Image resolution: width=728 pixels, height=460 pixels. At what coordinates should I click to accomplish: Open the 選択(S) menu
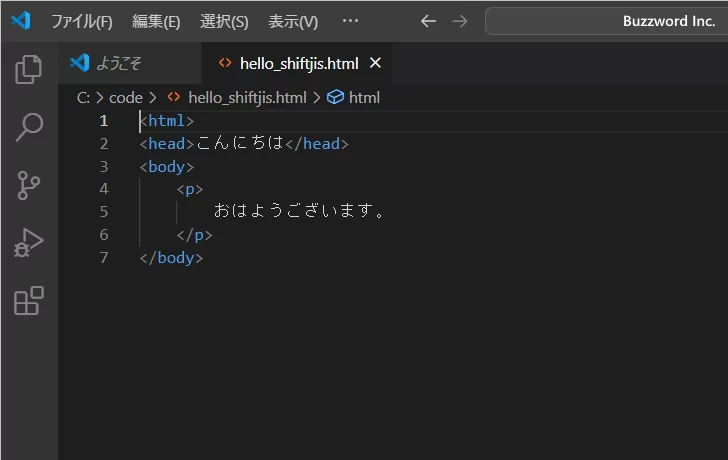pyautogui.click(x=224, y=21)
